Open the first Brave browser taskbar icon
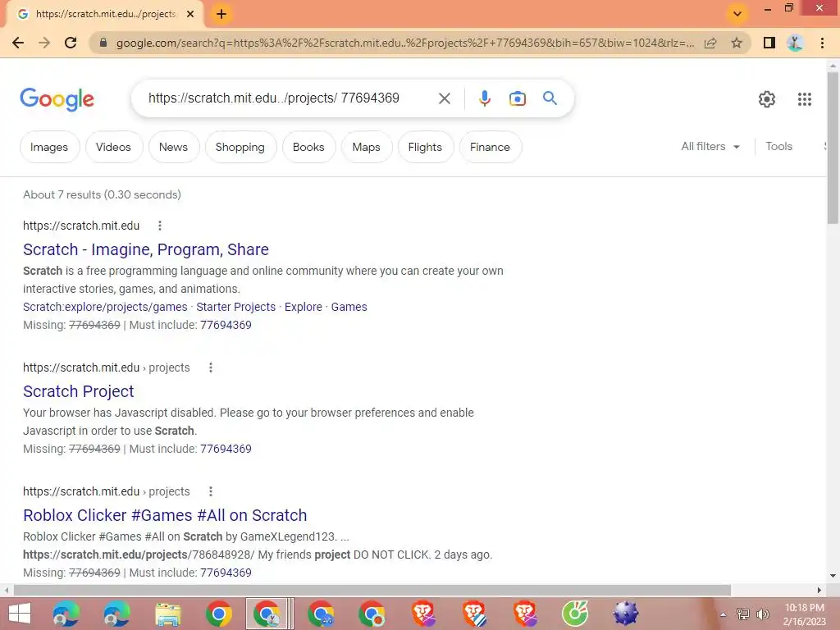Screen dimensions: 840x630 423,614
